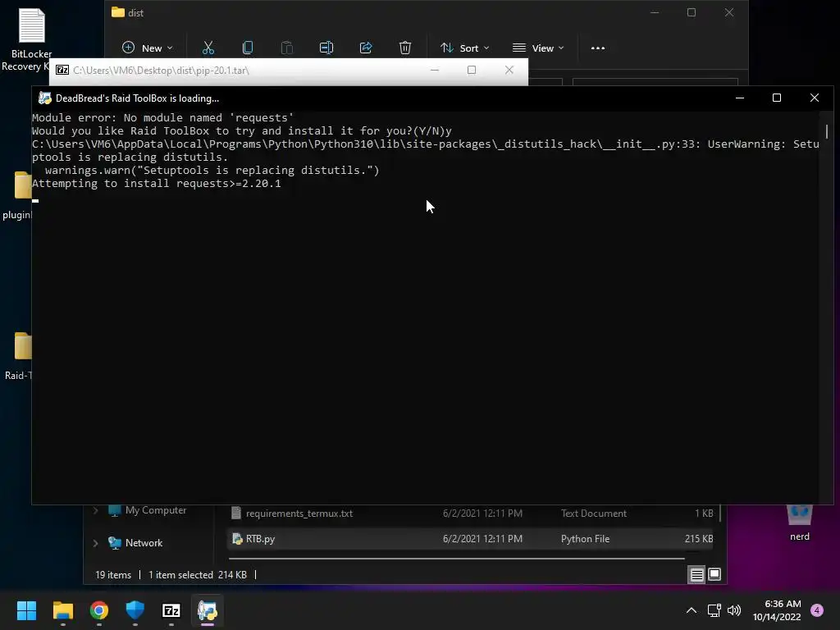Screen dimensions: 840x630
Task: Minimize the 7-Zip pip-20.1.tar window
Action: point(435,71)
